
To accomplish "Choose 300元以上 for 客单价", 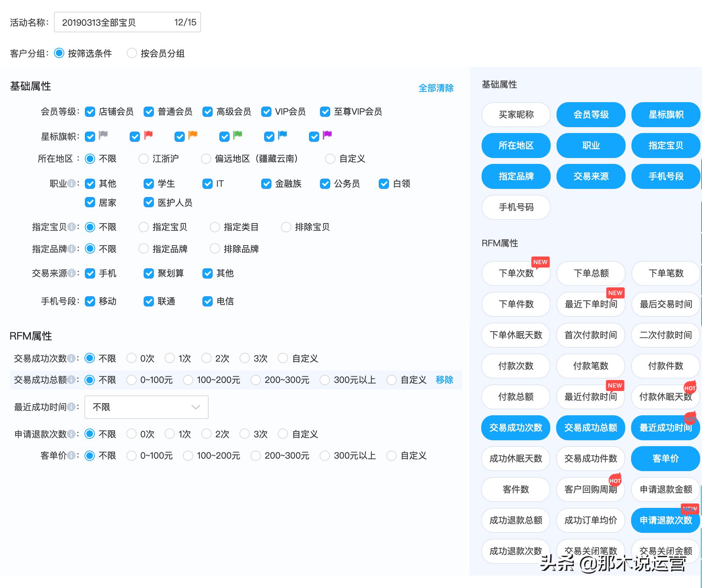I will pos(324,455).
